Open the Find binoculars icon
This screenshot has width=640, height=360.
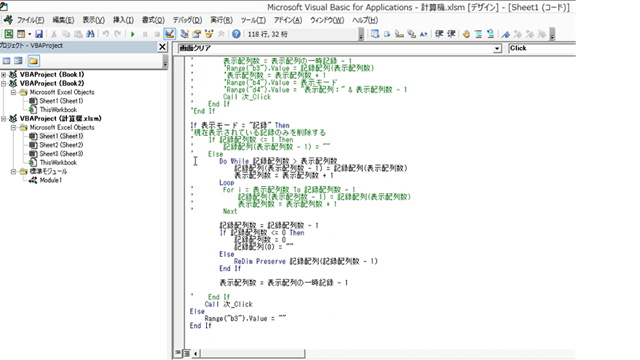pyautogui.click(x=90, y=34)
